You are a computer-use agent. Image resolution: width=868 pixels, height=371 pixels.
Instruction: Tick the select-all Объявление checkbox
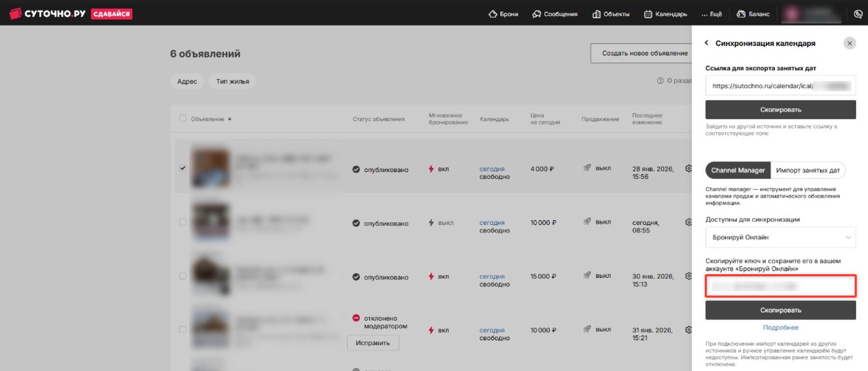click(183, 118)
